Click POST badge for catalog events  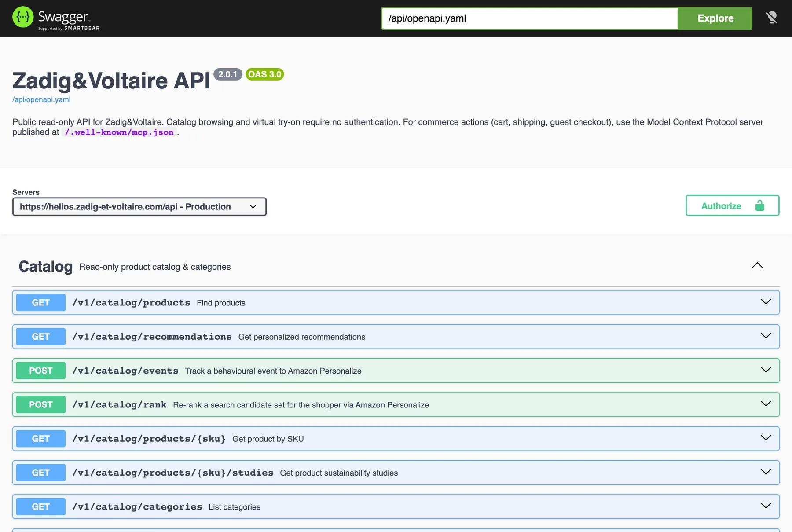coord(41,371)
